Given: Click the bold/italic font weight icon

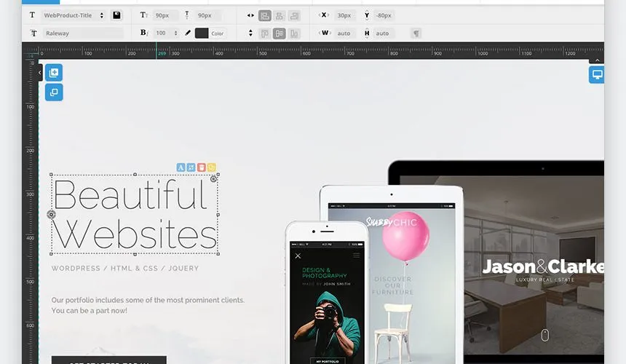Looking at the screenshot, I should pos(144,33).
